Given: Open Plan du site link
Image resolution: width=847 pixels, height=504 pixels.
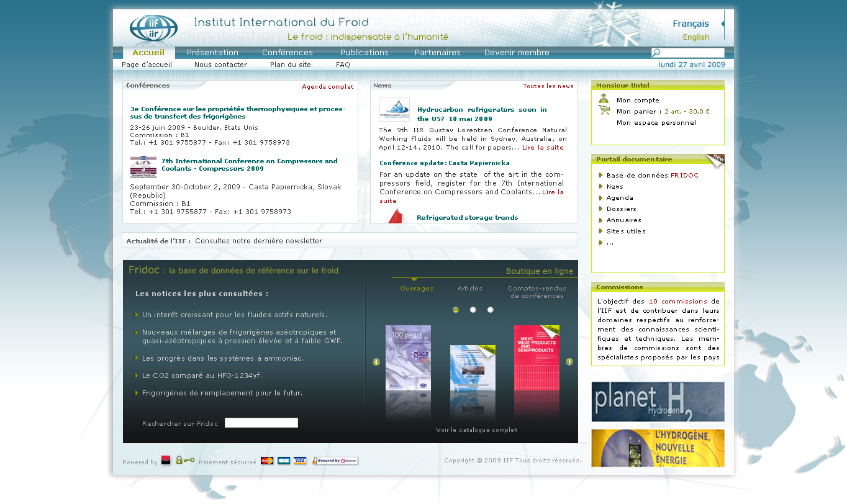Looking at the screenshot, I should tap(291, 65).
